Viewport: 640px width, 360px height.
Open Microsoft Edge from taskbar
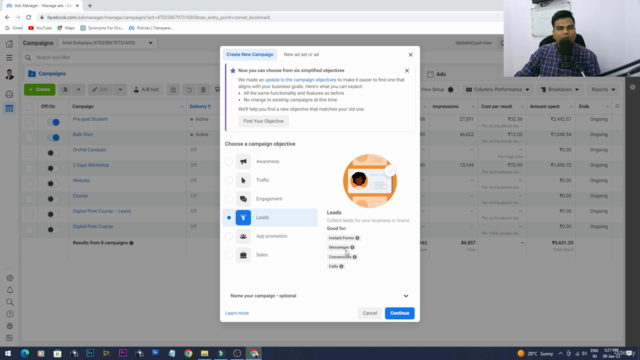coord(25,353)
